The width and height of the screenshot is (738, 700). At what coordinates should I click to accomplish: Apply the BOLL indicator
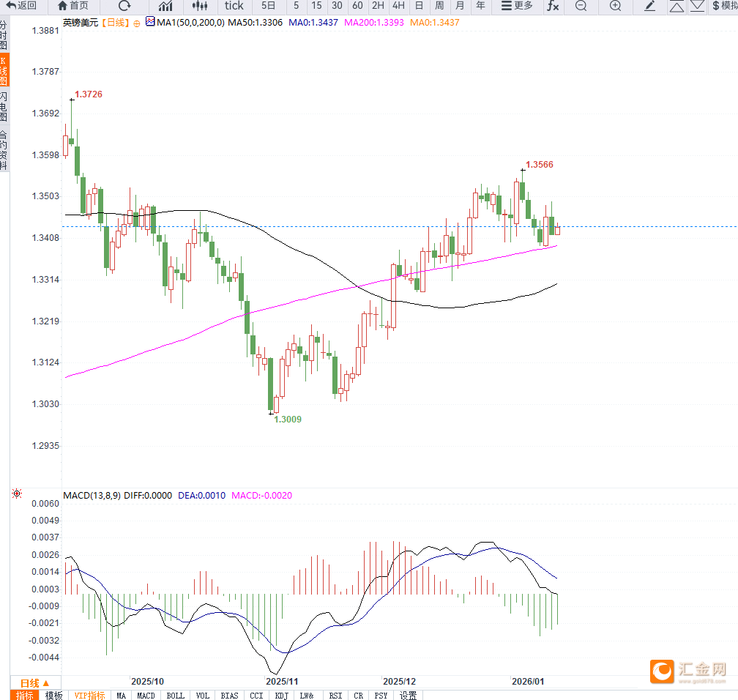click(x=175, y=696)
